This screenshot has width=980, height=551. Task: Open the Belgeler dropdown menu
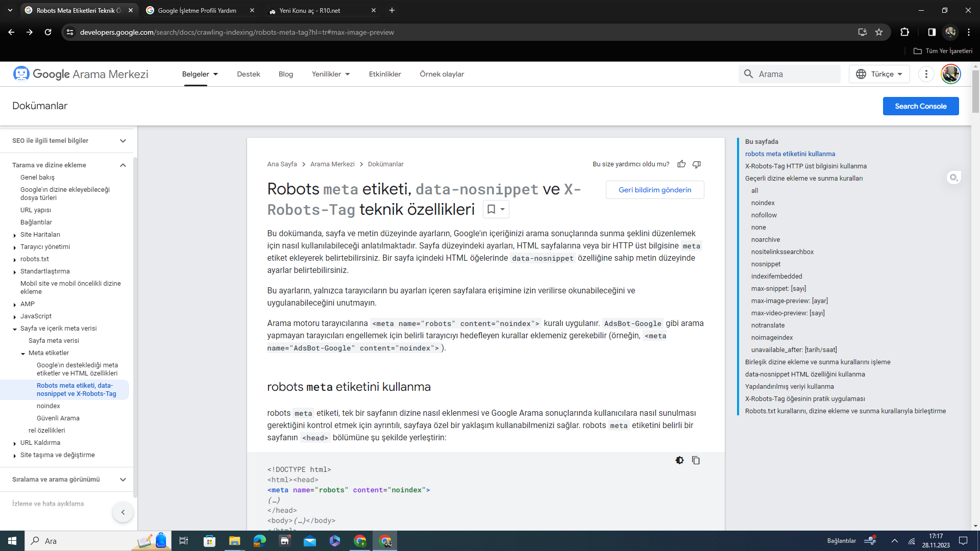pyautogui.click(x=200, y=74)
